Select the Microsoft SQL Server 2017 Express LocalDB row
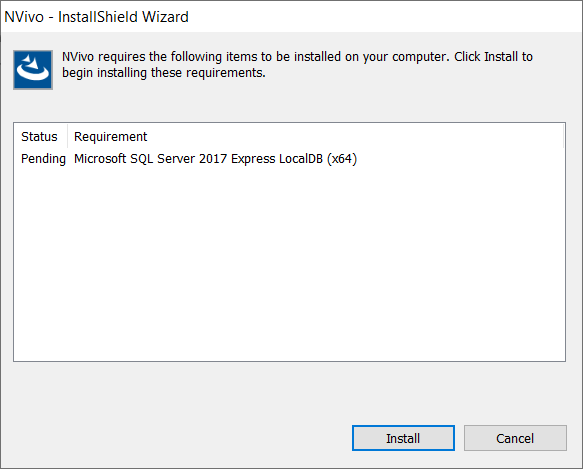 pyautogui.click(x=289, y=159)
